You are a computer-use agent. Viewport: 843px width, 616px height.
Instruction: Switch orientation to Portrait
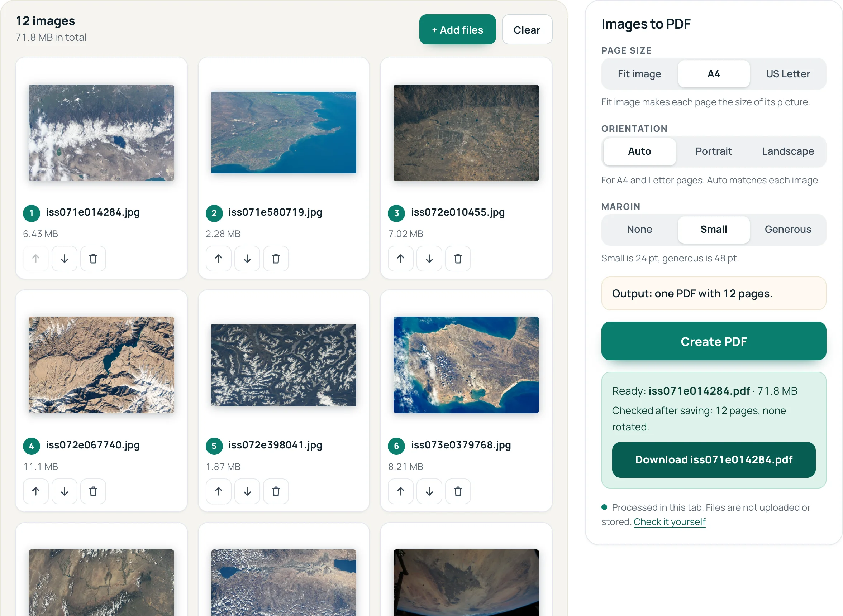(x=714, y=151)
